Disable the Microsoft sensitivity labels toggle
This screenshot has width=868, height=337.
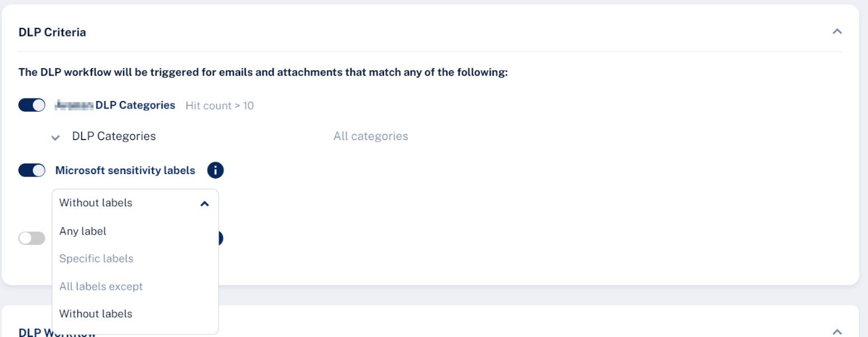(x=32, y=170)
